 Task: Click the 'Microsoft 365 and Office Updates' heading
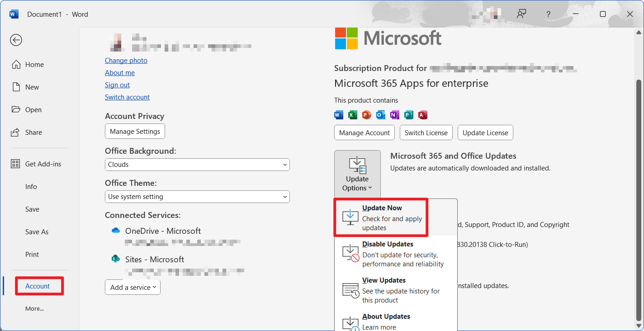point(453,156)
